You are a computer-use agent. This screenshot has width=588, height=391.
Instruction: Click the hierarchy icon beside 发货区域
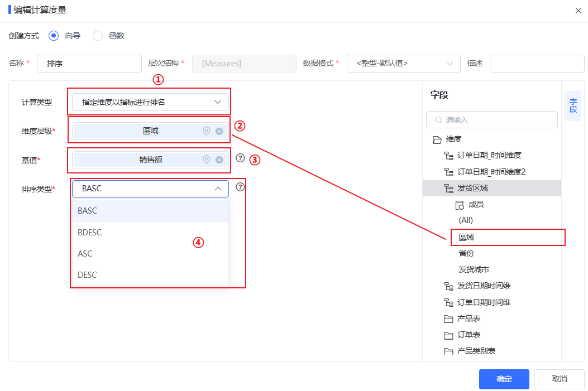coord(448,188)
